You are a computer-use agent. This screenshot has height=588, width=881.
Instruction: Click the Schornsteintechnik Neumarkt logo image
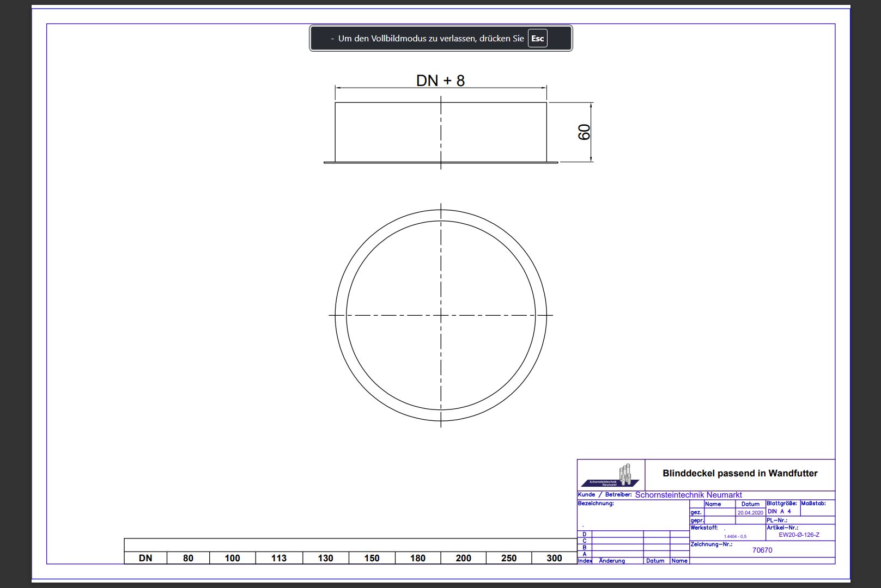point(610,476)
